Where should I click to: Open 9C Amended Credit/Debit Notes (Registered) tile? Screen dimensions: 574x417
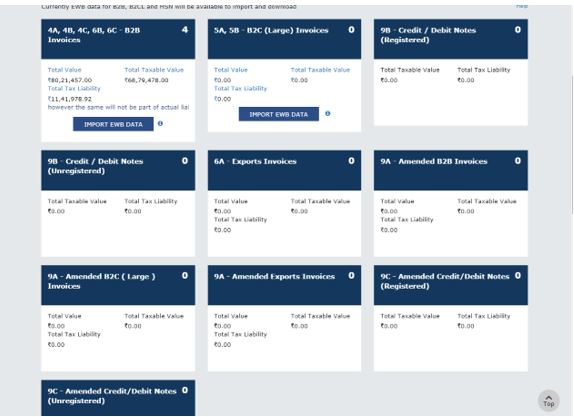tap(451, 285)
